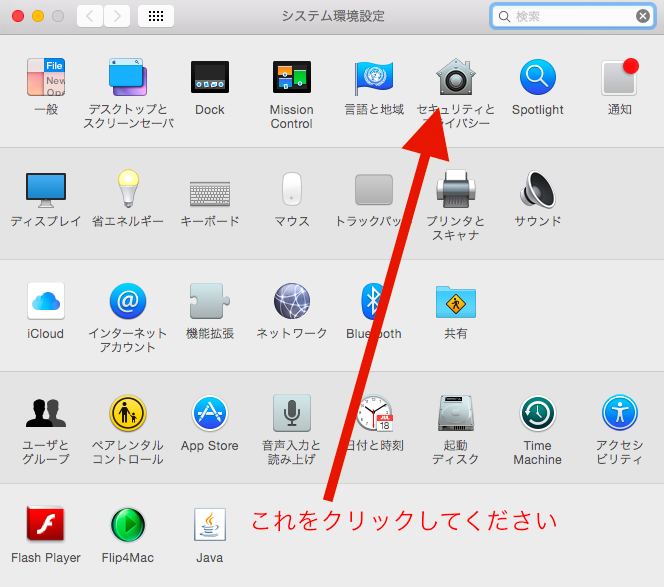Focus the 検索 search field
The height and width of the screenshot is (587, 664).
coord(573,17)
